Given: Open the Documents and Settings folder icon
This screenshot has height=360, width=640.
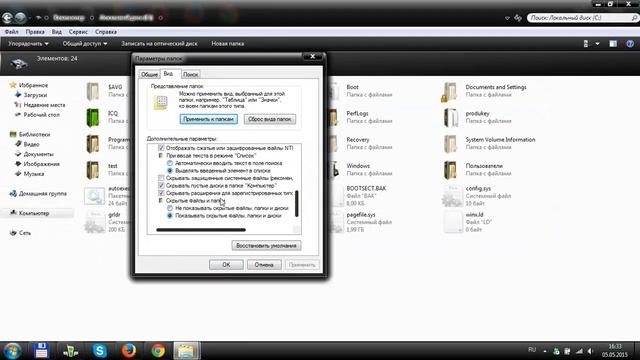Looking at the screenshot, I should coord(450,91).
